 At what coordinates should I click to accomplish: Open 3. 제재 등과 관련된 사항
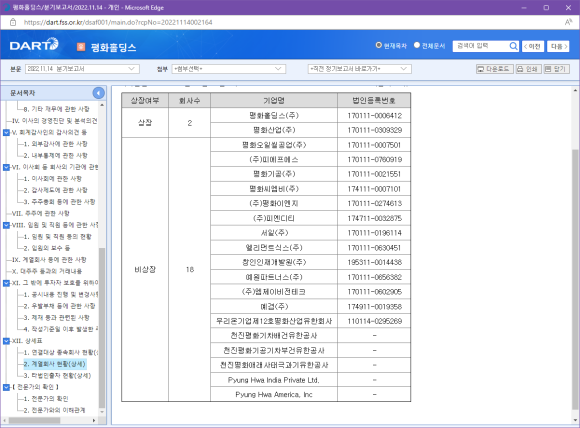point(56,318)
